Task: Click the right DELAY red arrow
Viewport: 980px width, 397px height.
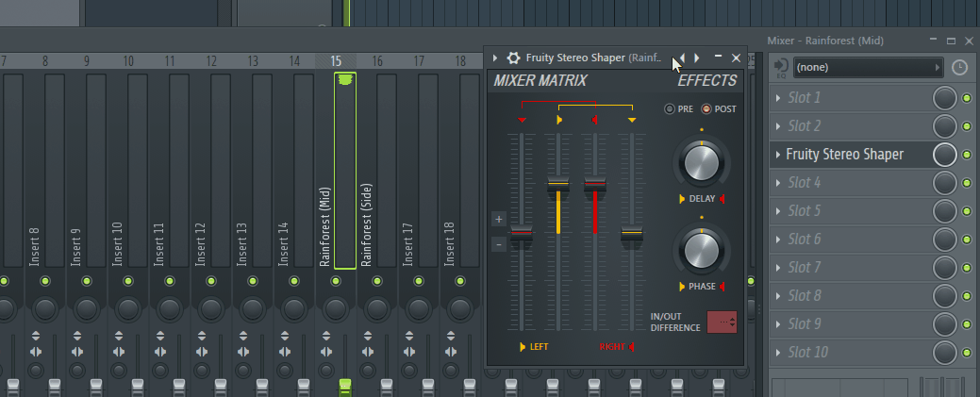Action: click(723, 199)
